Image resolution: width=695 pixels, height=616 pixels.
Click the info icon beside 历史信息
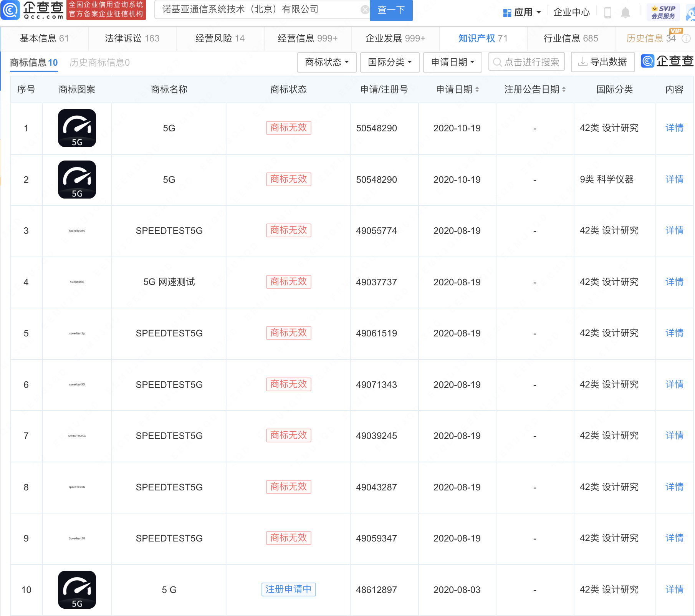[686, 38]
